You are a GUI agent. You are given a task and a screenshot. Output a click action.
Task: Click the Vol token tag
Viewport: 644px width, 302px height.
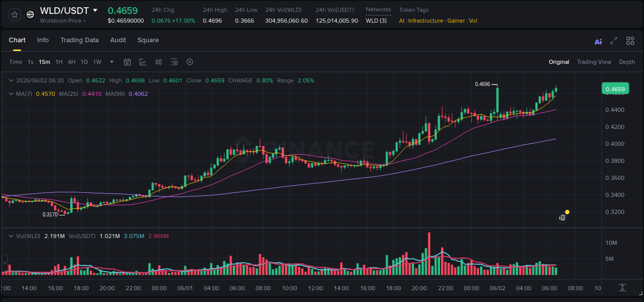[x=473, y=21]
